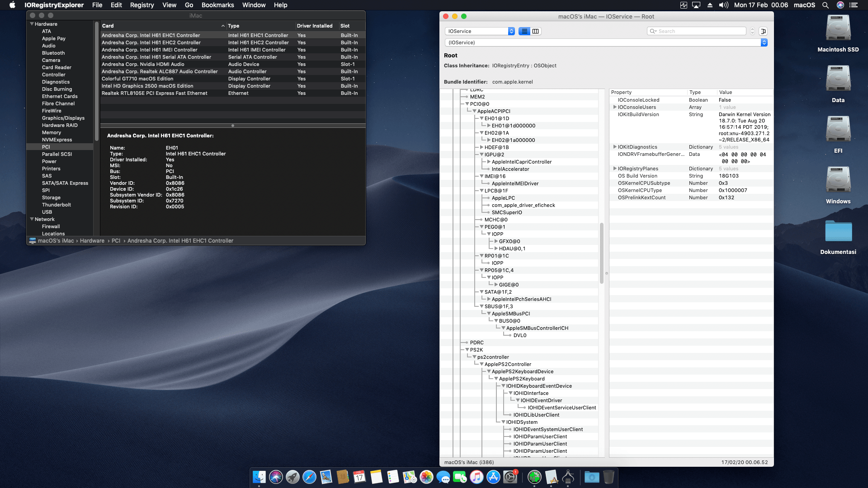Collapse the IGPU@2 node
Image resolution: width=868 pixels, height=488 pixels.
point(482,155)
